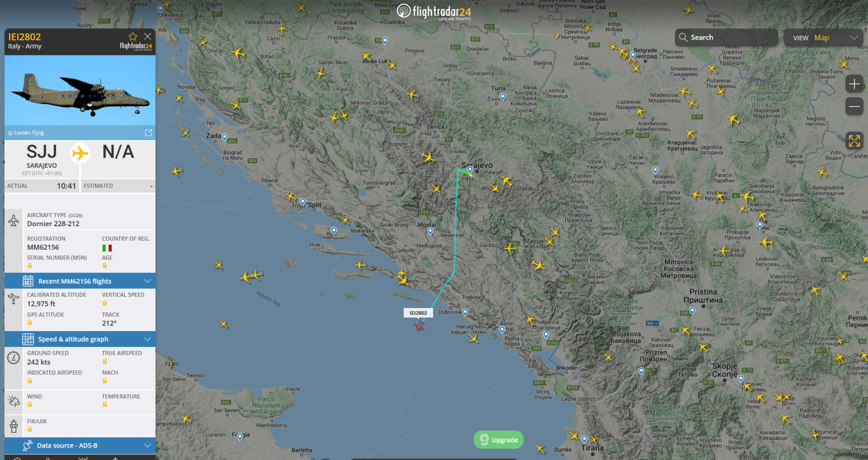
Task: Click the map zoom in plus button
Action: [x=854, y=84]
